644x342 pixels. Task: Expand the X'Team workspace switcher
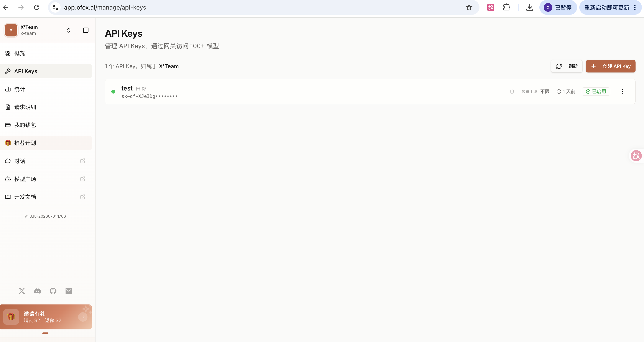(x=69, y=30)
